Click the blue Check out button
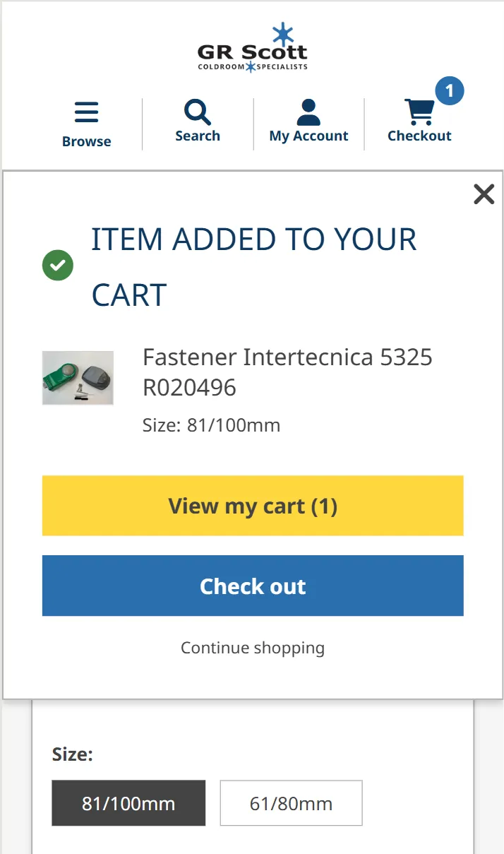Viewport: 504px width, 854px height. [252, 586]
